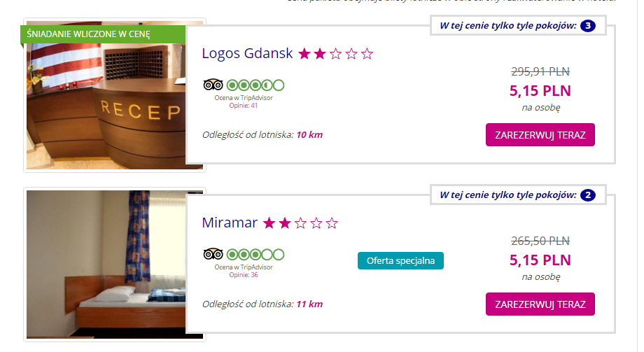View the Miramar bedroom photo

pos(115,265)
